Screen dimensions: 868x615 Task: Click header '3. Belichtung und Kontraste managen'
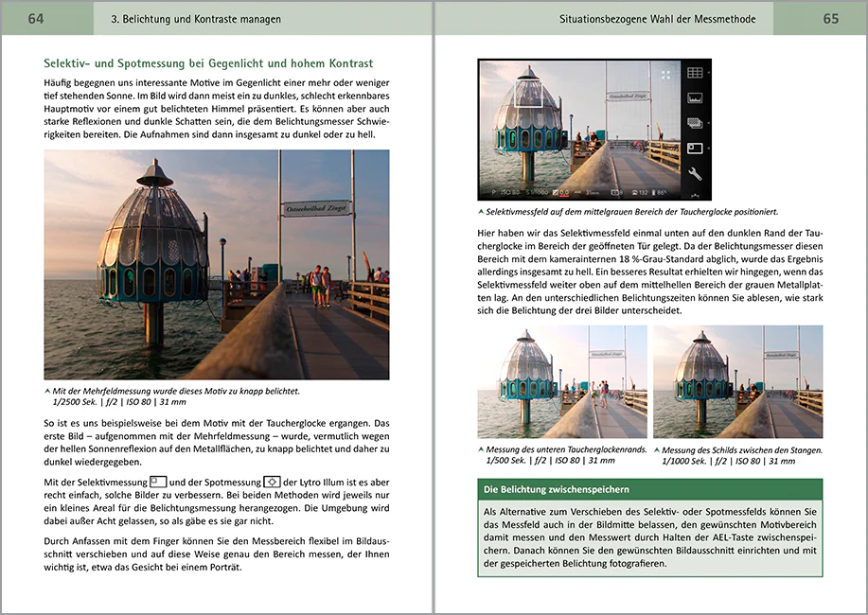click(196, 19)
